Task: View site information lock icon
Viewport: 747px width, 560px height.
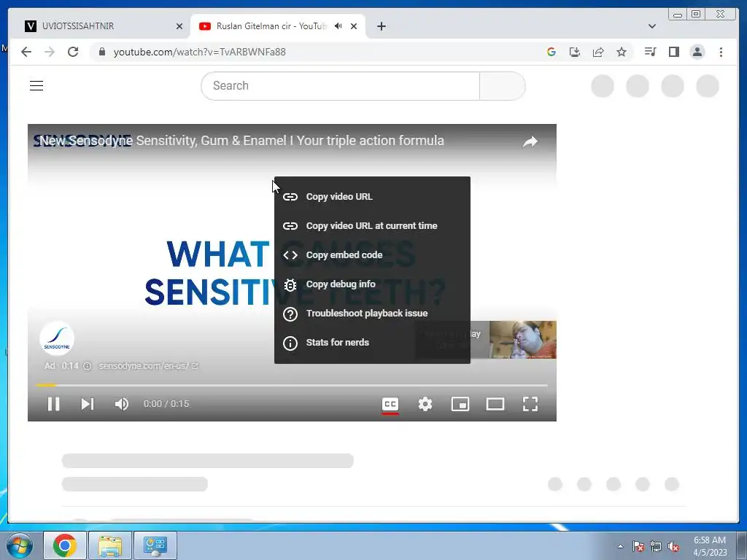Action: [101, 52]
